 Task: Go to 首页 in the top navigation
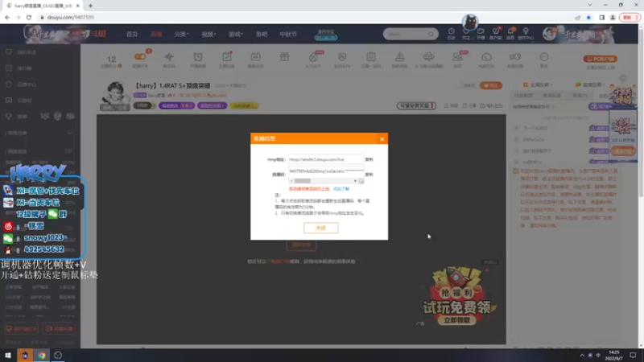coord(132,34)
